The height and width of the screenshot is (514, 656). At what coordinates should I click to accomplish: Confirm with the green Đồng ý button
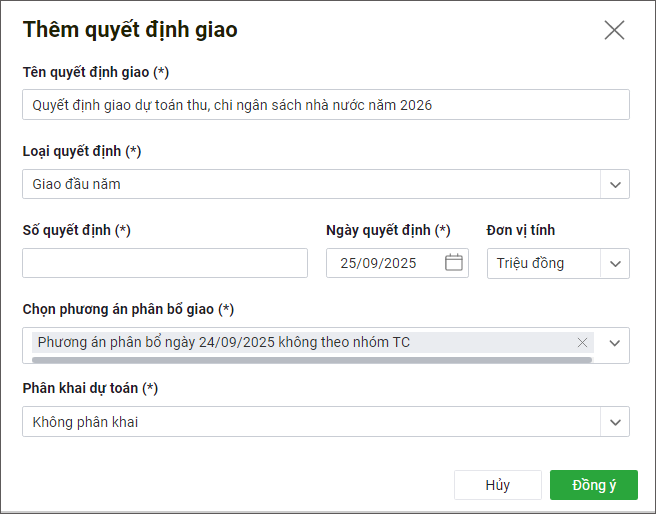[x=594, y=485]
